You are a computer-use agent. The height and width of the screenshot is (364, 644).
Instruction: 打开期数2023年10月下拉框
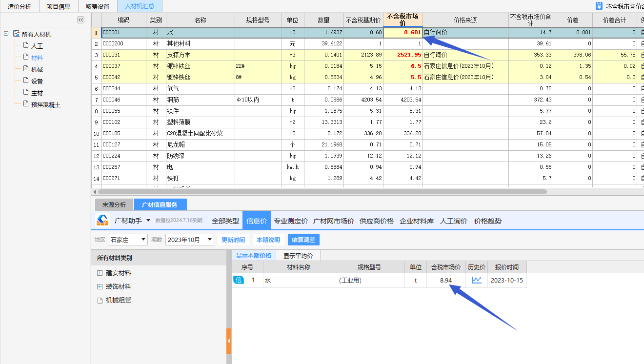click(x=209, y=239)
